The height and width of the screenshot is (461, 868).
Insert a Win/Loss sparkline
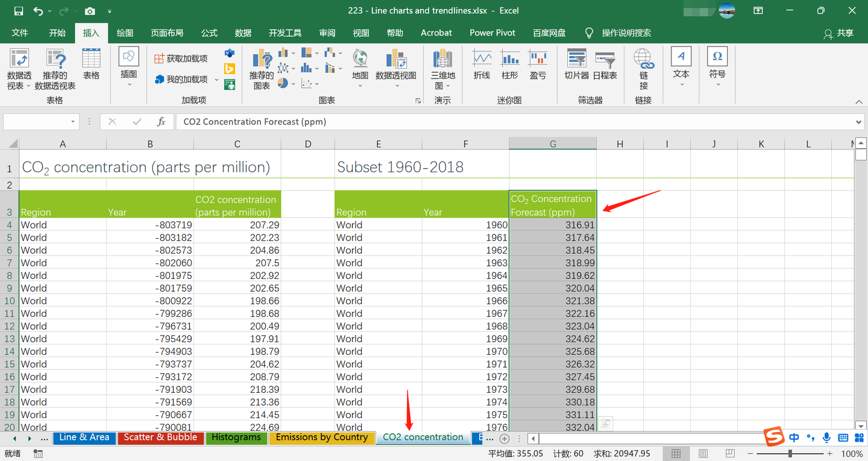[x=538, y=64]
